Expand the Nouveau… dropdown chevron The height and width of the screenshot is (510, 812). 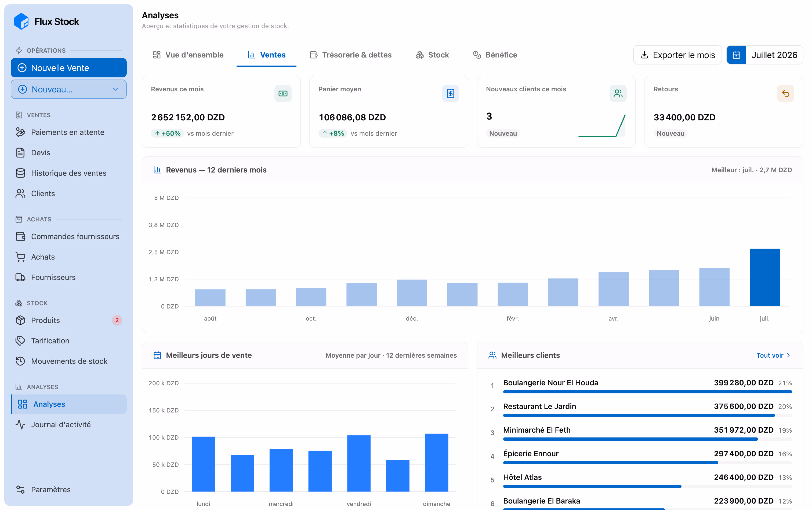pyautogui.click(x=115, y=89)
